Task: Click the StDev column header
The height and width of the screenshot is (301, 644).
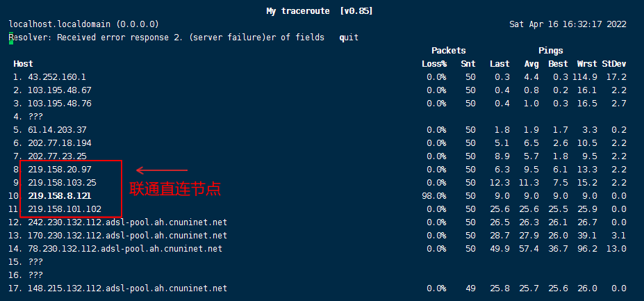Action: click(x=614, y=64)
